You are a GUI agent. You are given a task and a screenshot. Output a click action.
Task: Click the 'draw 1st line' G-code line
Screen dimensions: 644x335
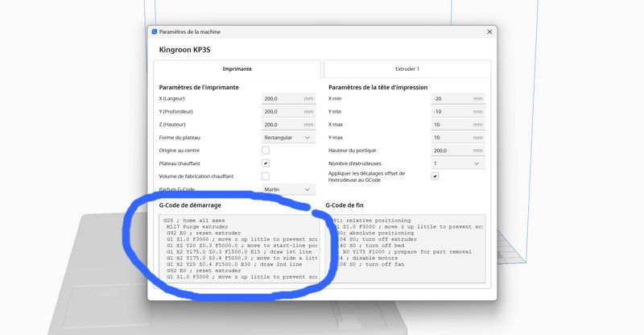(239, 251)
